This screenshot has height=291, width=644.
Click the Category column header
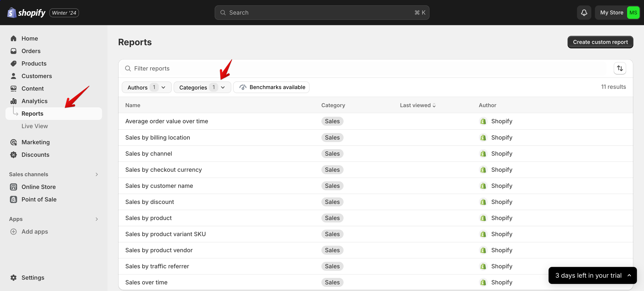pyautogui.click(x=333, y=105)
